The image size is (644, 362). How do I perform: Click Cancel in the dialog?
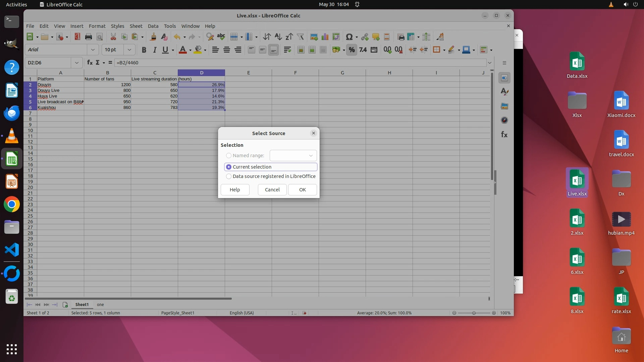pyautogui.click(x=272, y=190)
